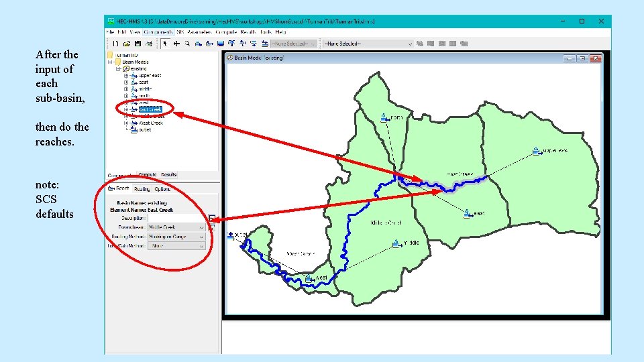The height and width of the screenshot is (362, 644).
Task: Open the Tools menu
Action: point(266,32)
